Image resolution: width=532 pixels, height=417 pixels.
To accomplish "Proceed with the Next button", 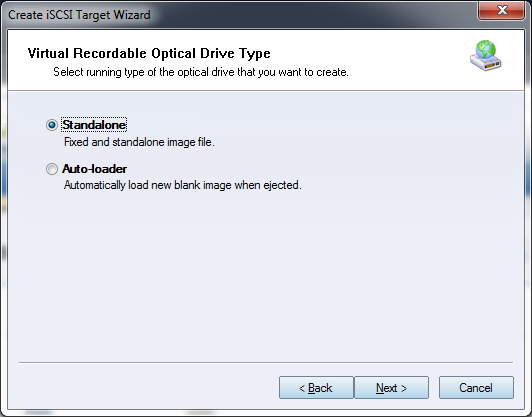I will pos(392,387).
